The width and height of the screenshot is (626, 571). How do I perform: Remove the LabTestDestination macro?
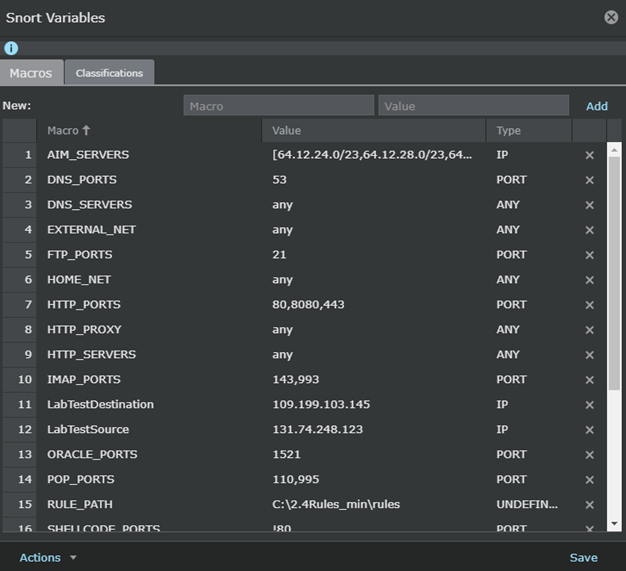pyautogui.click(x=589, y=405)
